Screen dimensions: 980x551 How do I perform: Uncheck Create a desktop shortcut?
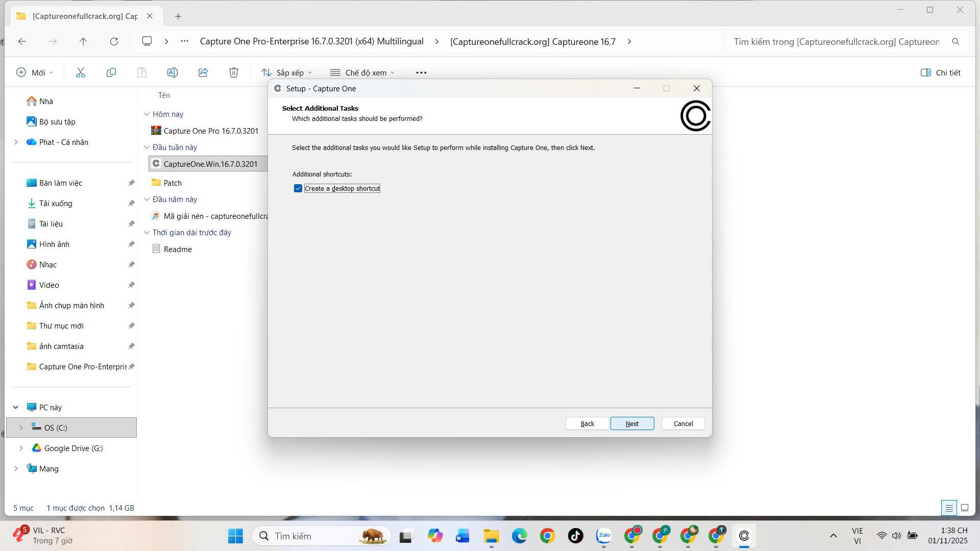pos(298,189)
